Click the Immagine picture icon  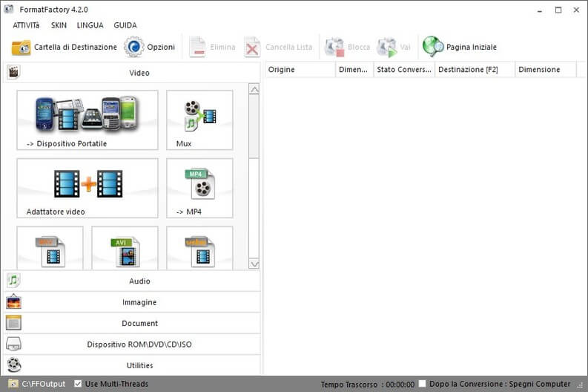point(13,302)
